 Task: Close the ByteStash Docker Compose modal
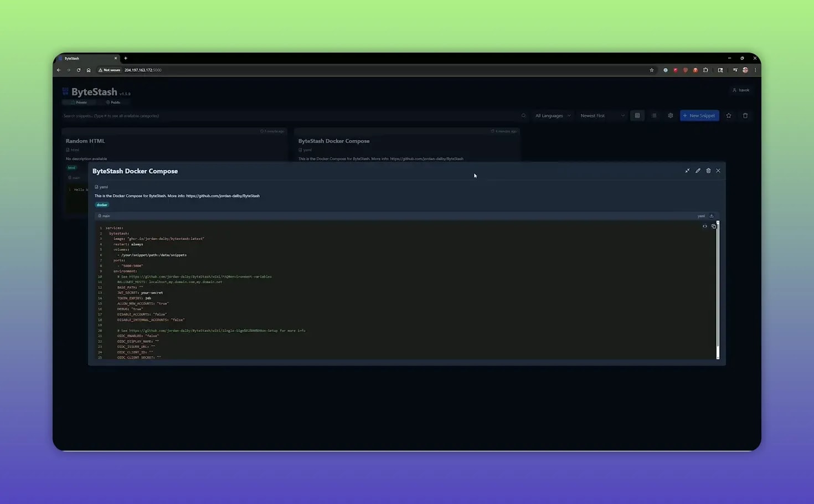(x=718, y=171)
